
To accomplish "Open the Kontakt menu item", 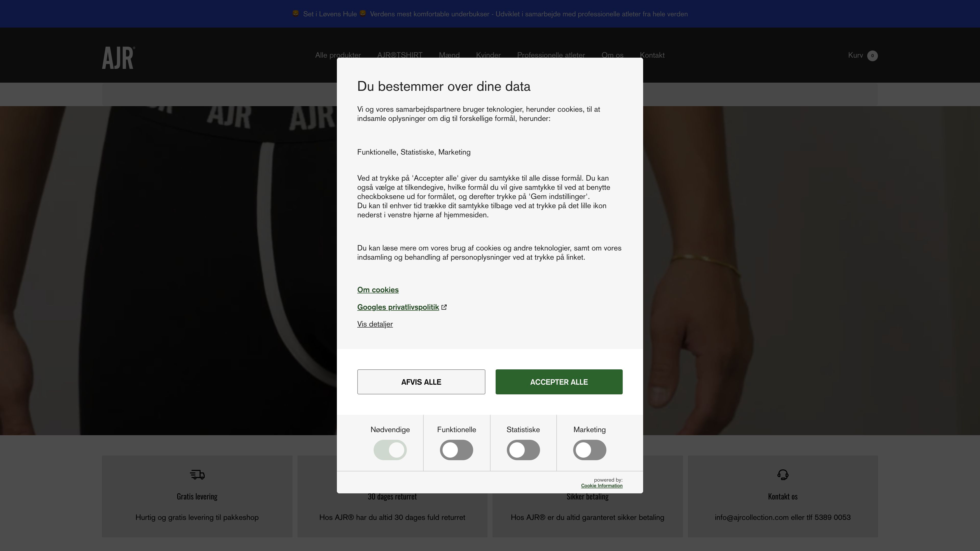I will 652,55.
